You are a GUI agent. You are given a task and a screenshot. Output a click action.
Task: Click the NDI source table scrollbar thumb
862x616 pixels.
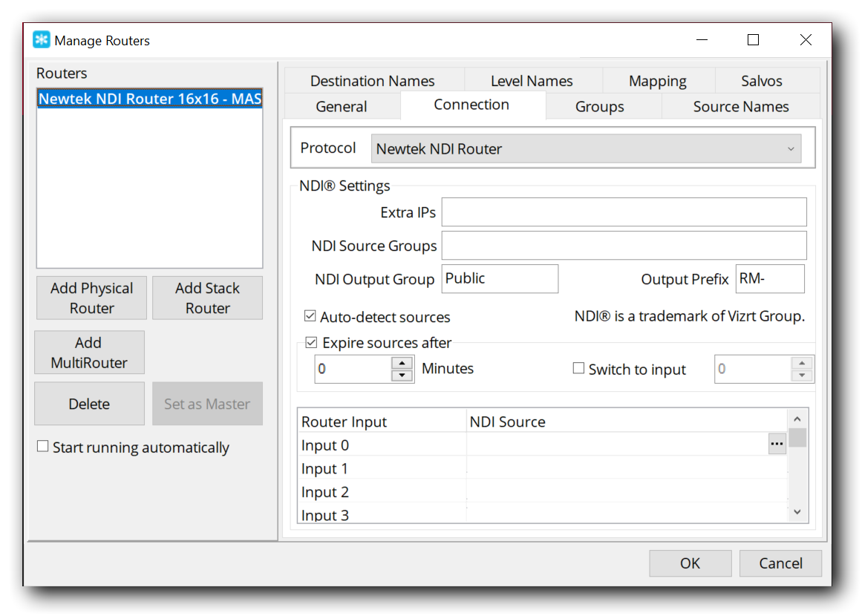[x=797, y=438]
